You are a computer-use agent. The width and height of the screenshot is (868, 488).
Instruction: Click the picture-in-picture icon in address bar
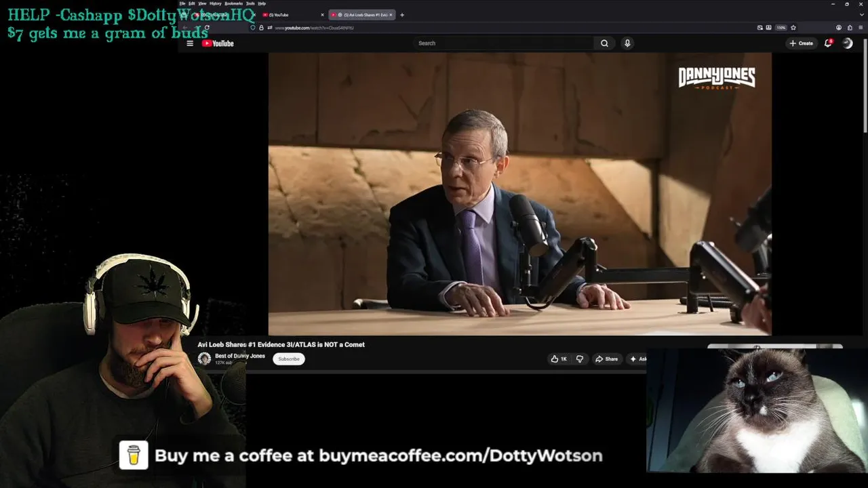click(x=760, y=28)
